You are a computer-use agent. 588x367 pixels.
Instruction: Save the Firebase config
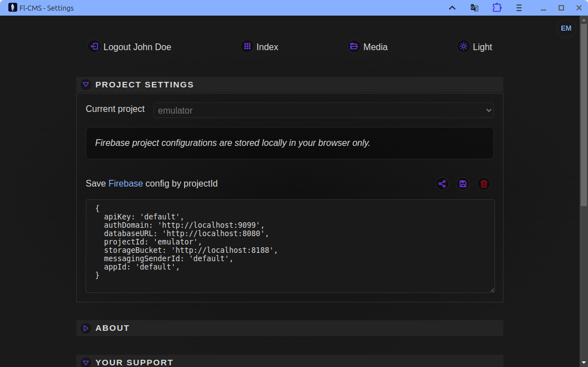[463, 184]
